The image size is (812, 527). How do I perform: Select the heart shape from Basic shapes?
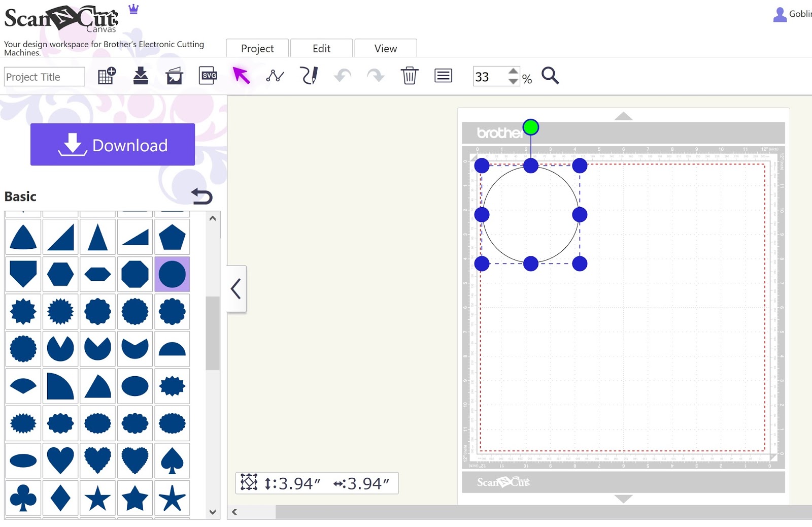pos(60,459)
